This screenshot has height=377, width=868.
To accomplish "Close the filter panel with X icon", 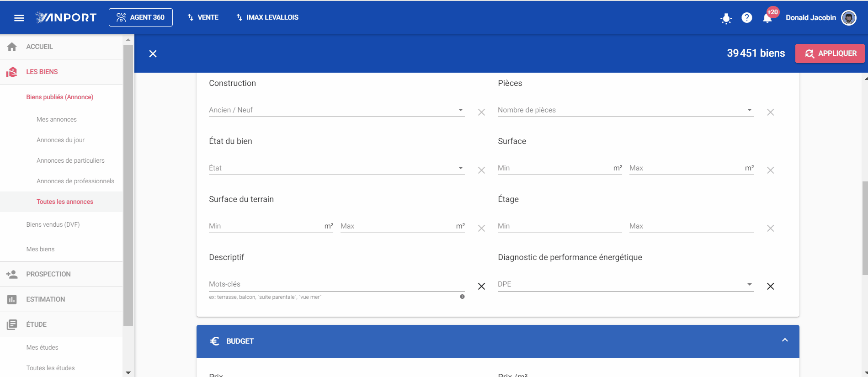I will tap(153, 54).
